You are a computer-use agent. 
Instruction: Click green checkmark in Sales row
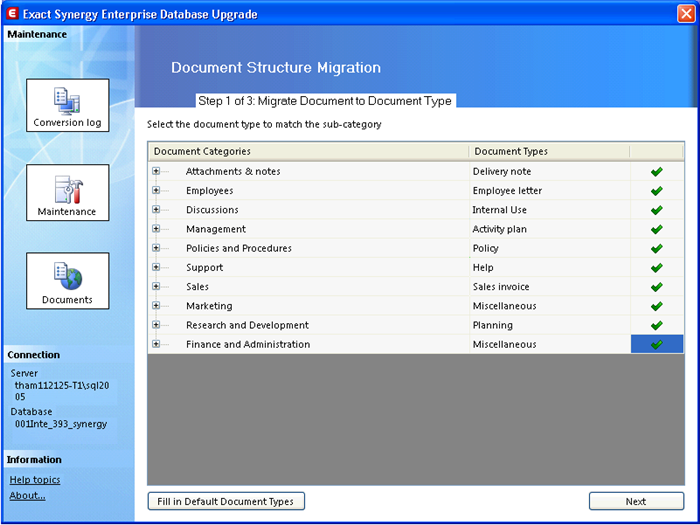click(x=656, y=287)
